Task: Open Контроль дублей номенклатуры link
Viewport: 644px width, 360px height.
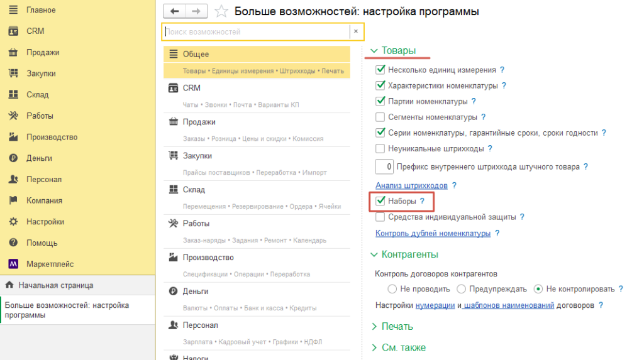Action: point(433,233)
